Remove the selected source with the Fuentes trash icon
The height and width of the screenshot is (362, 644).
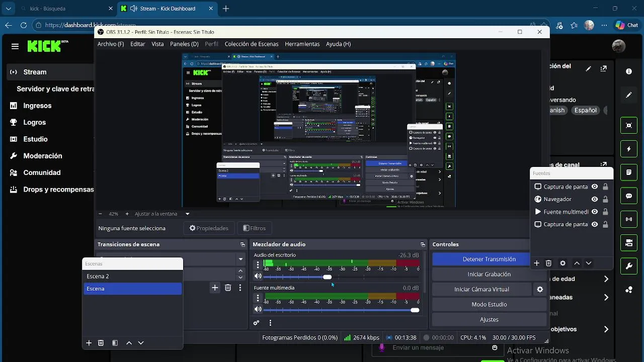tap(549, 263)
